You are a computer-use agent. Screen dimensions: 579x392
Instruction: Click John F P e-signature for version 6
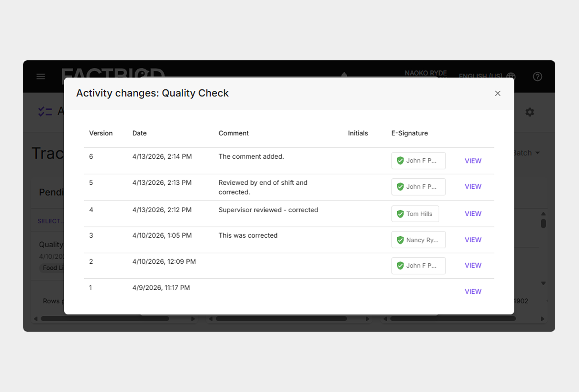pos(418,161)
